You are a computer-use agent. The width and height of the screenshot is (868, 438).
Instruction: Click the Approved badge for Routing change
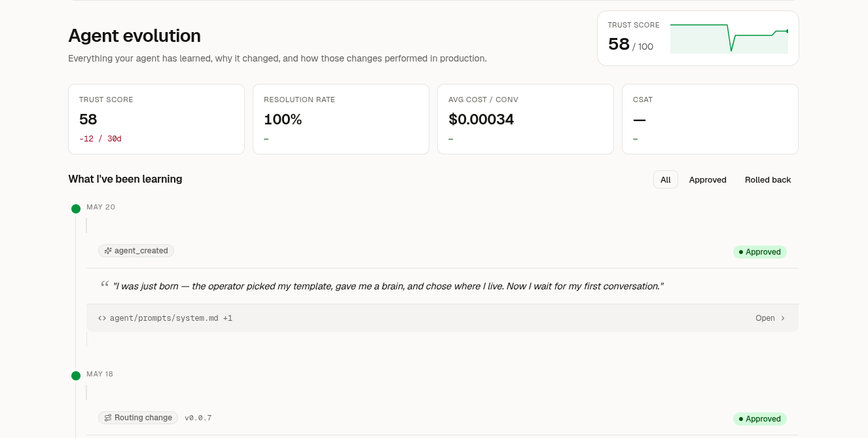click(x=760, y=419)
